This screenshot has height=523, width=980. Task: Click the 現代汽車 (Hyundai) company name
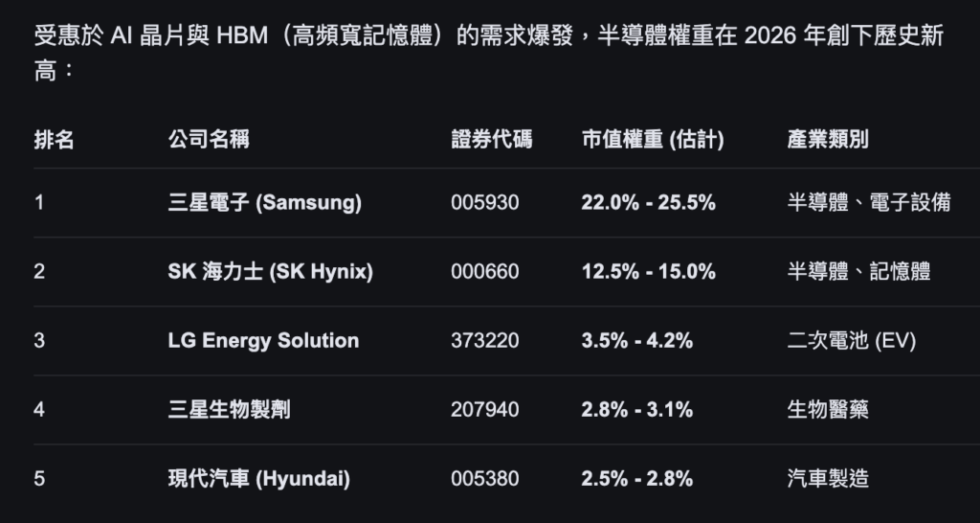coord(258,479)
